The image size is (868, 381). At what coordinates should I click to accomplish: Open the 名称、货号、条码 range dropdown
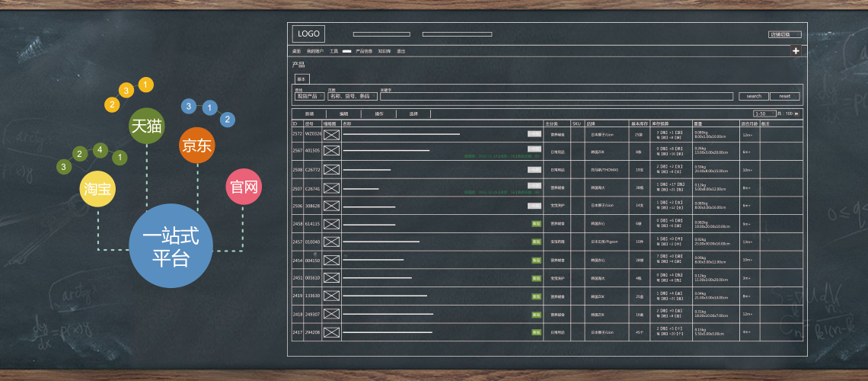[353, 96]
